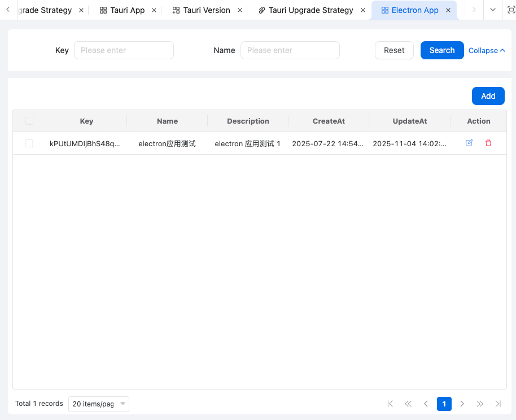Select all rows header checkbox
516x420 pixels.
tap(29, 121)
